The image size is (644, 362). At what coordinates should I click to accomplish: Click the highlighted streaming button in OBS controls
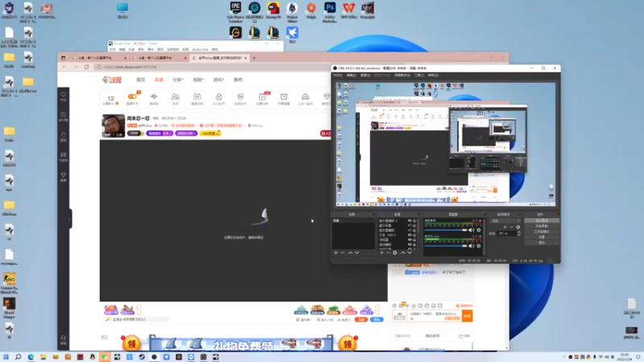pyautogui.click(x=542, y=220)
